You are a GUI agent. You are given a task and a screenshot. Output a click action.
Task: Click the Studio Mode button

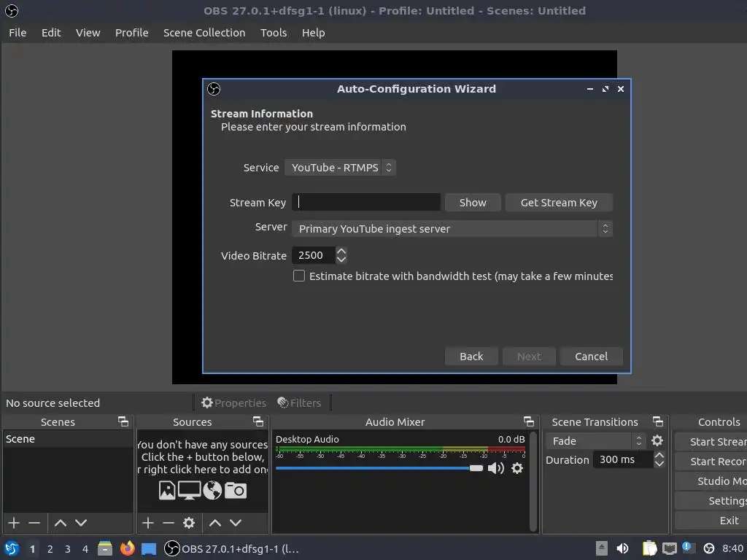pyautogui.click(x=711, y=481)
